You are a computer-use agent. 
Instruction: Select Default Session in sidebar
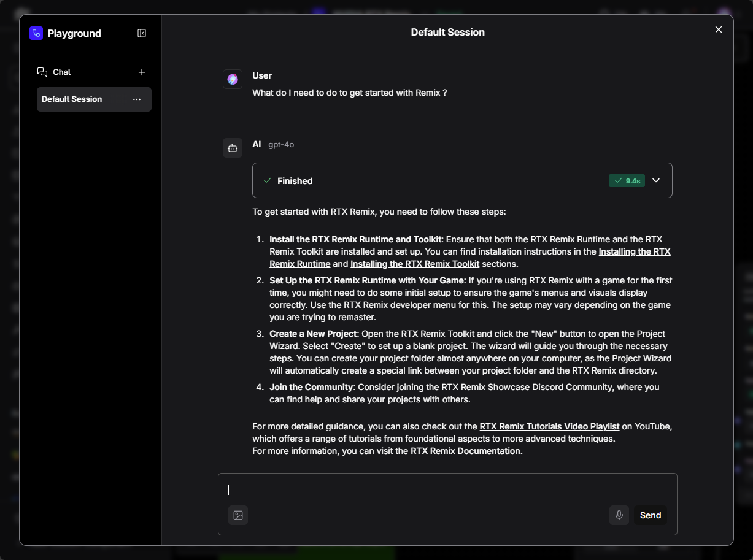pyautogui.click(x=72, y=99)
